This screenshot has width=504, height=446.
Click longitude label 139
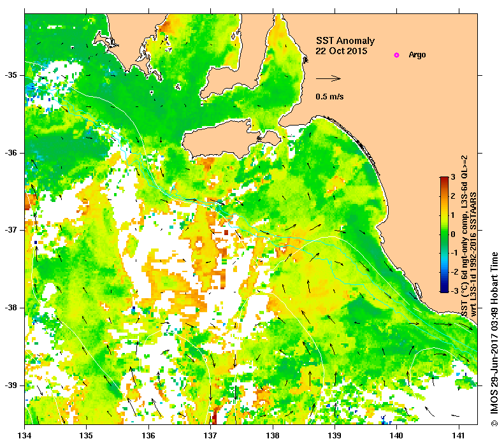tap(335, 435)
